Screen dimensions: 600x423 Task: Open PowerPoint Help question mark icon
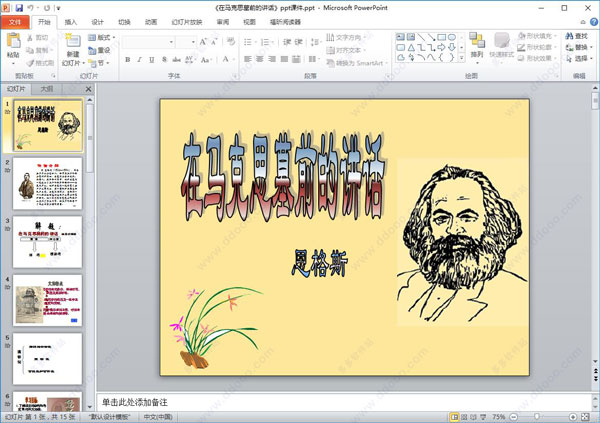click(x=594, y=22)
